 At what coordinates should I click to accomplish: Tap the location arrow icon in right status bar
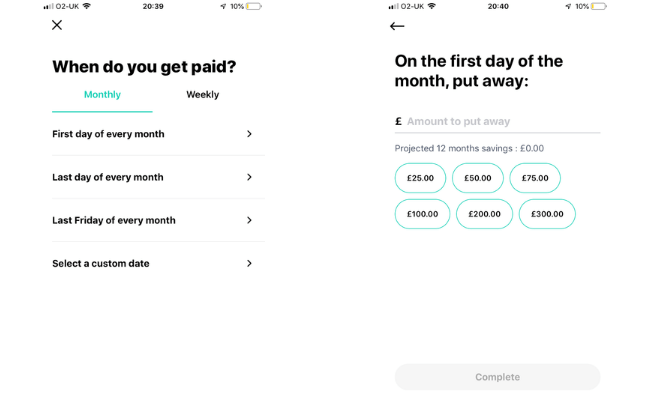point(568,6)
